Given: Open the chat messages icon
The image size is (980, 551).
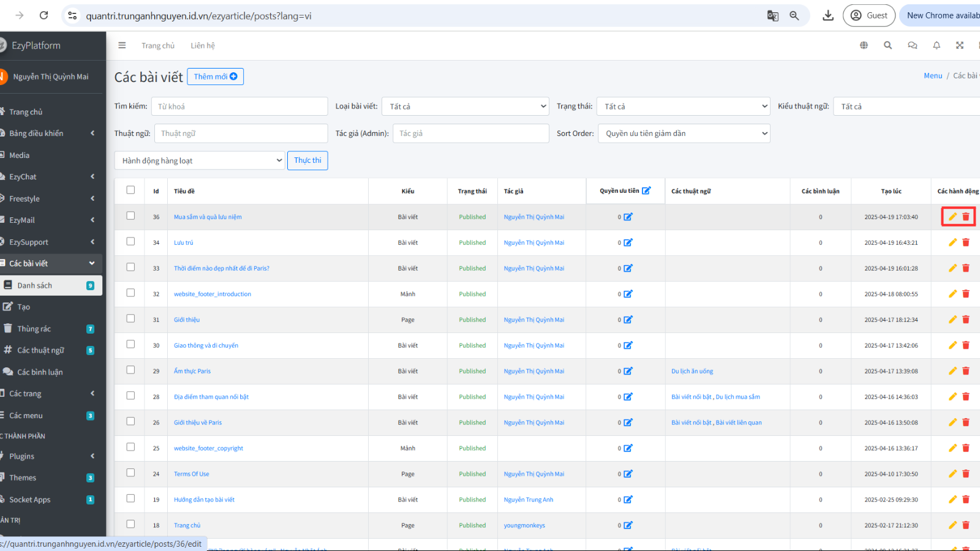Looking at the screenshot, I should pyautogui.click(x=912, y=45).
